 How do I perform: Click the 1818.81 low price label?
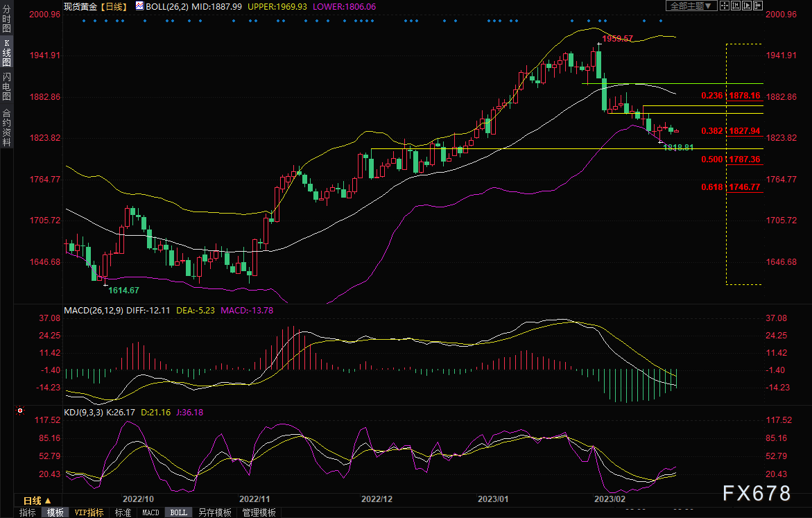click(678, 147)
